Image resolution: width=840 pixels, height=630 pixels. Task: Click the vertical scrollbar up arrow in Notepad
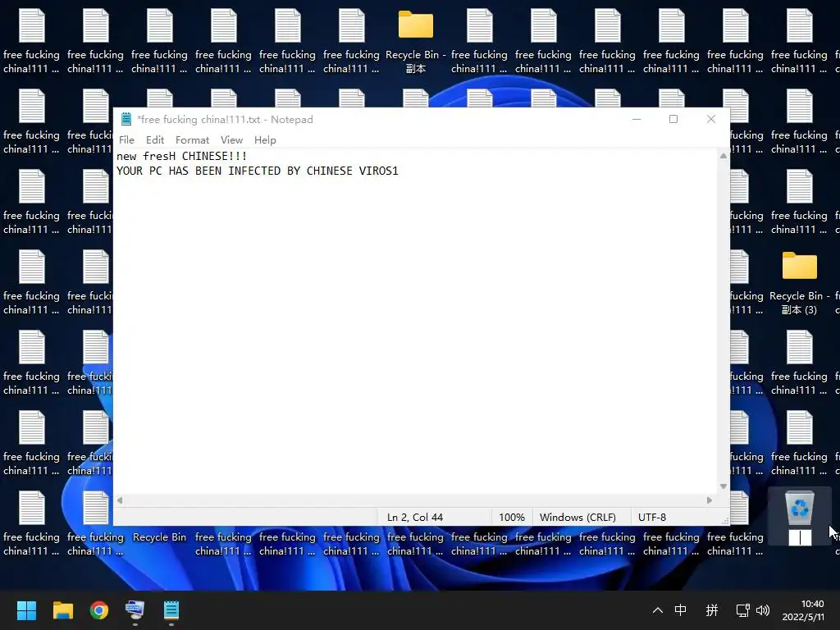coord(724,156)
